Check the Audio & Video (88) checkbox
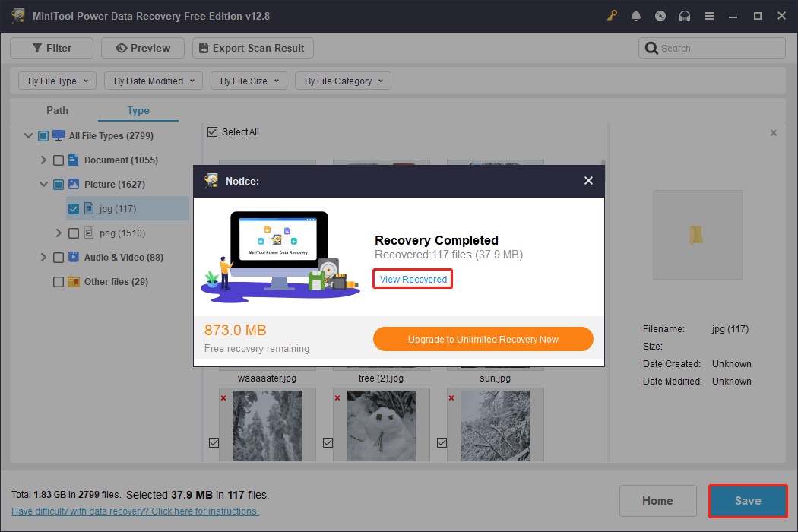Image resolution: width=798 pixels, height=532 pixels. pos(59,258)
